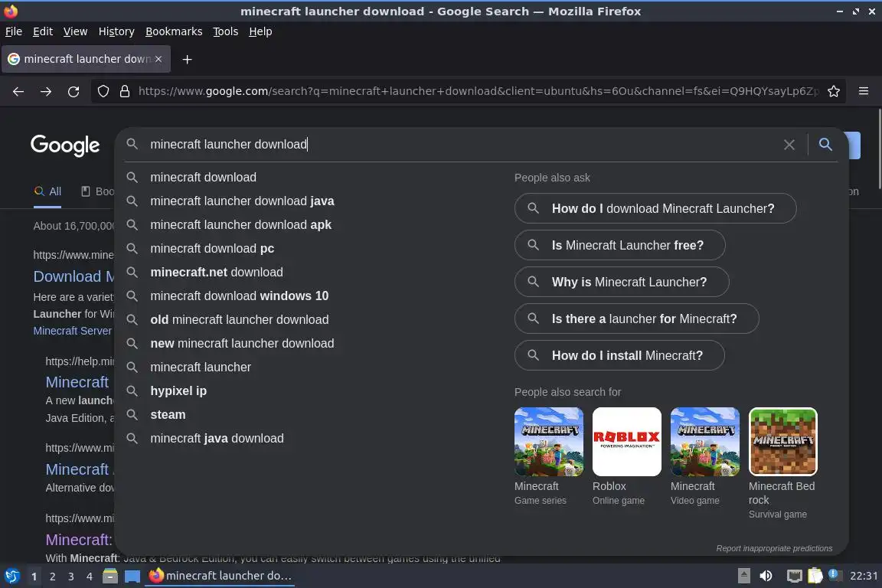Choose suggestion 'minecraft java download'
This screenshot has width=882, height=588.
point(217,438)
